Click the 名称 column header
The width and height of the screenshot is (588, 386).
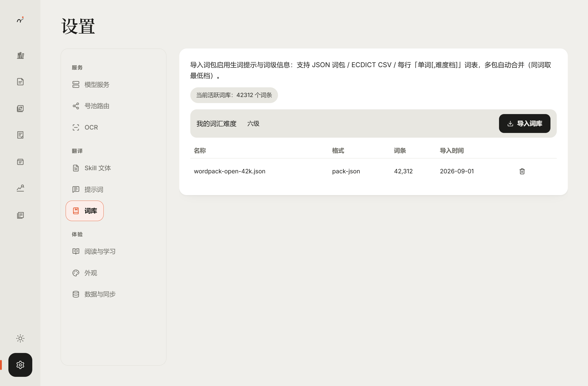coord(200,151)
